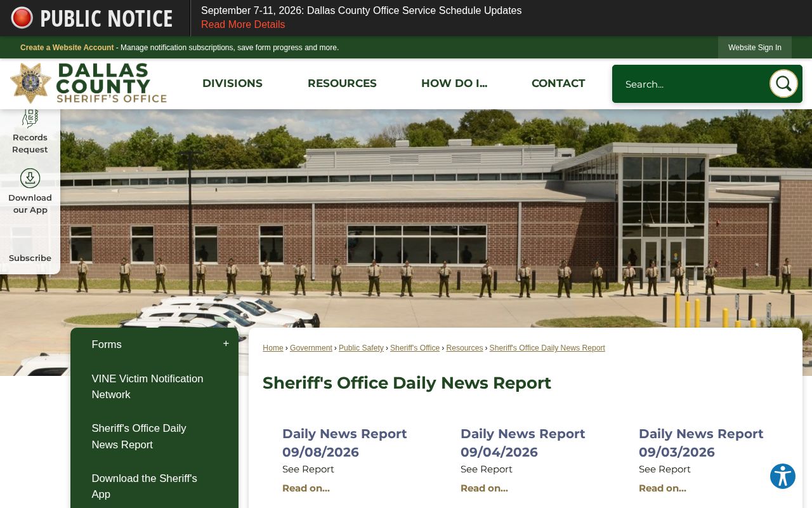Open Forms in the sidebar

click(107, 344)
